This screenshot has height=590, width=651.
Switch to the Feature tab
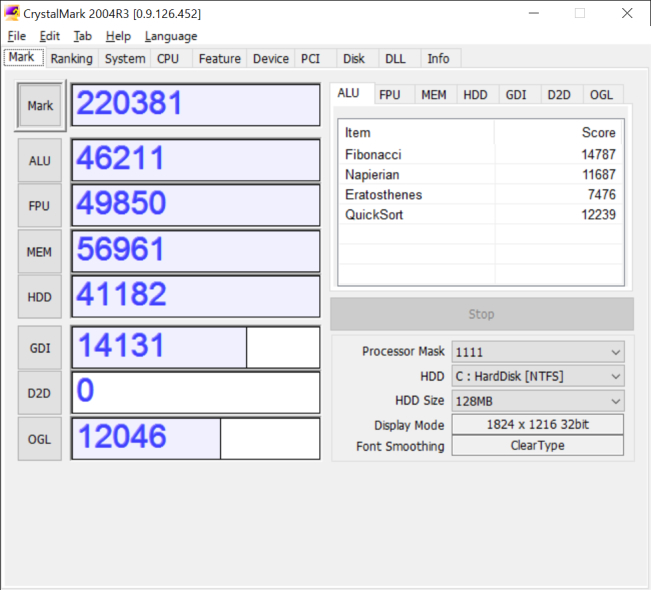[220, 59]
